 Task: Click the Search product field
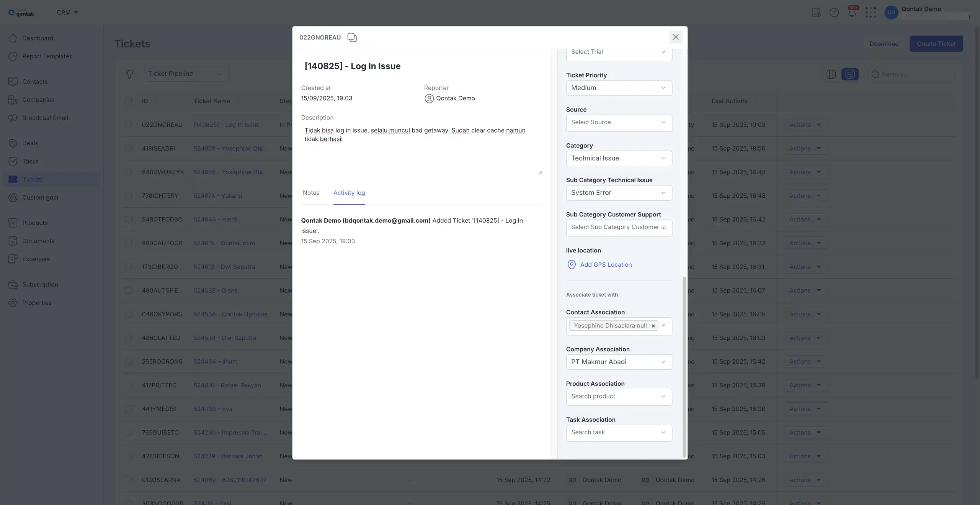click(x=619, y=397)
